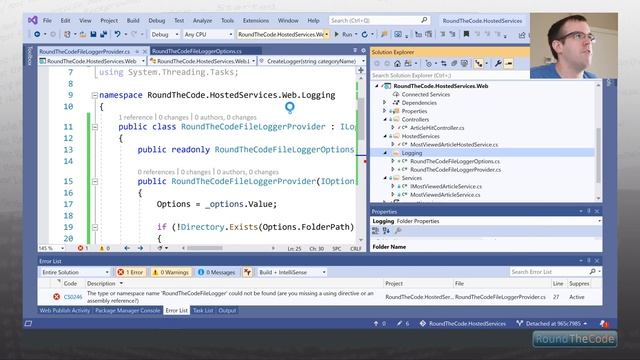
Task: Open the Debug configuration dropdown
Action: [x=165, y=35]
